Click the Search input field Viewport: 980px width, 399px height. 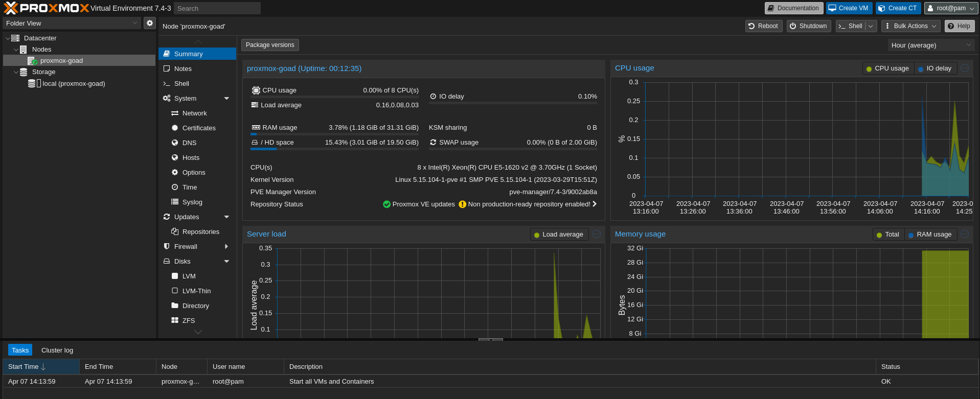(217, 8)
